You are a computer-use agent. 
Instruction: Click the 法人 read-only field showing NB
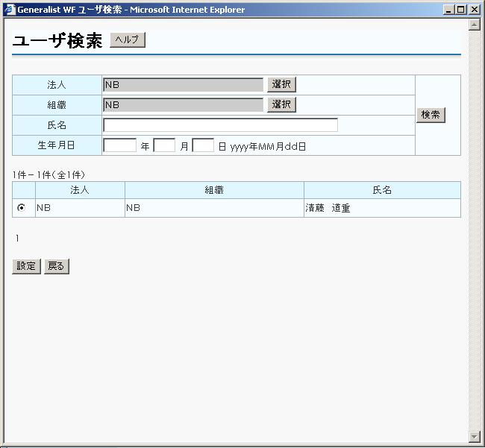tap(183, 85)
